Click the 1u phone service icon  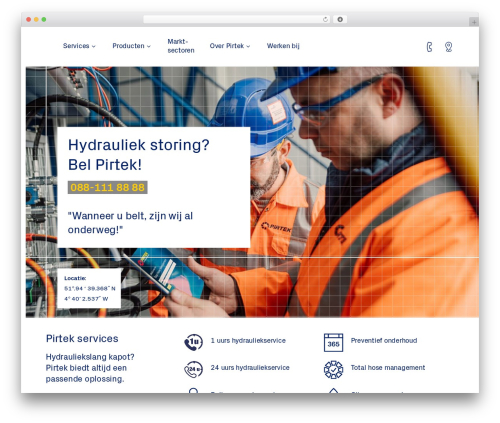193,342
